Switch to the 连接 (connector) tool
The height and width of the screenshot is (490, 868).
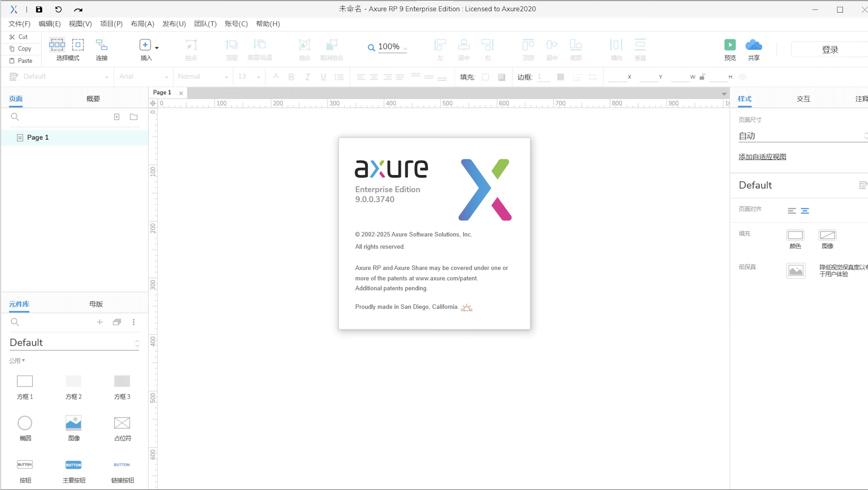point(101,49)
